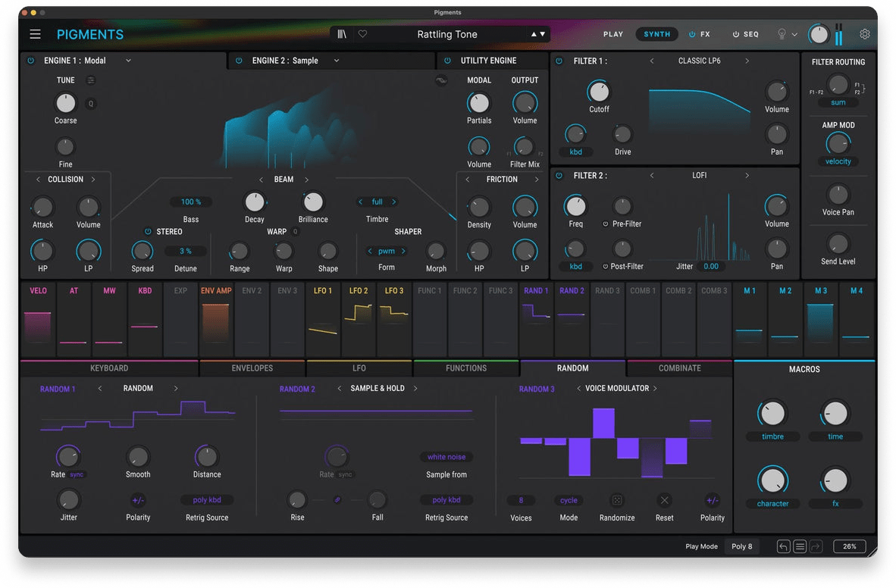Open the Combinate tab
Screen dimensions: 896x588
tap(679, 368)
